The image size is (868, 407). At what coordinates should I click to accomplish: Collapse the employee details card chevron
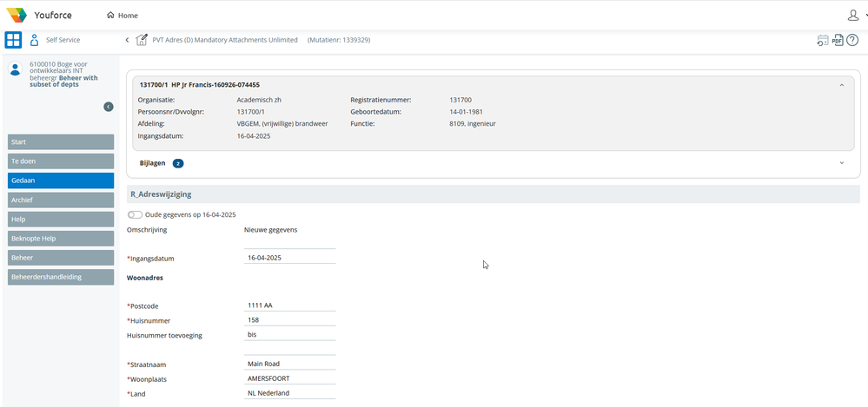pos(842,85)
